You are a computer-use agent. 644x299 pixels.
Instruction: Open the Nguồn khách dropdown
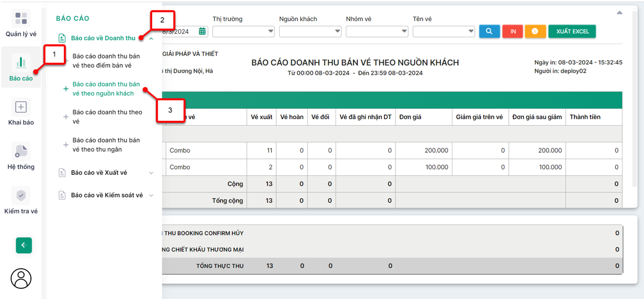point(310,31)
